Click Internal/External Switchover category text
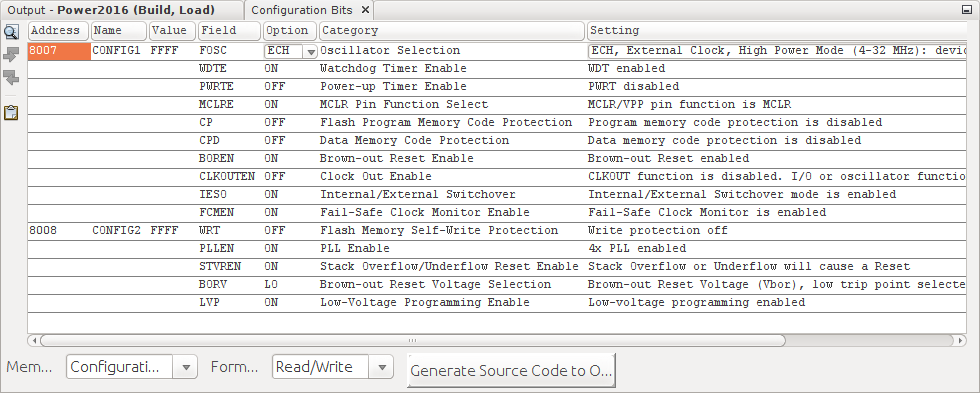This screenshot has width=980, height=393. 418,194
